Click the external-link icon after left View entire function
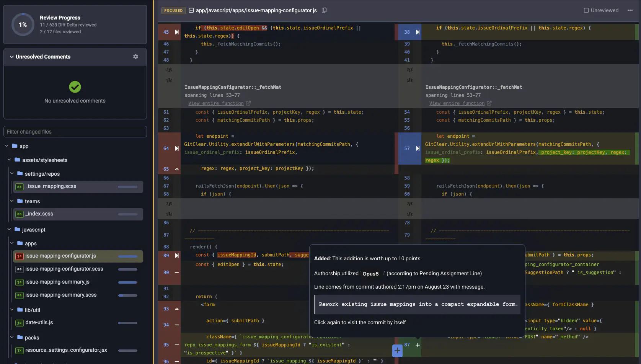Screen dimensions: 641x364 click(x=248, y=103)
